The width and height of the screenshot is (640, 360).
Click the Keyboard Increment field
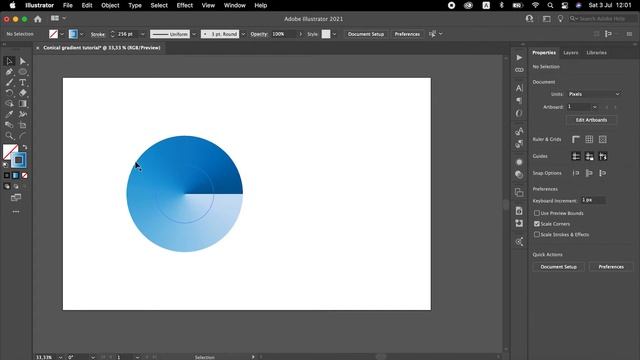coord(593,200)
